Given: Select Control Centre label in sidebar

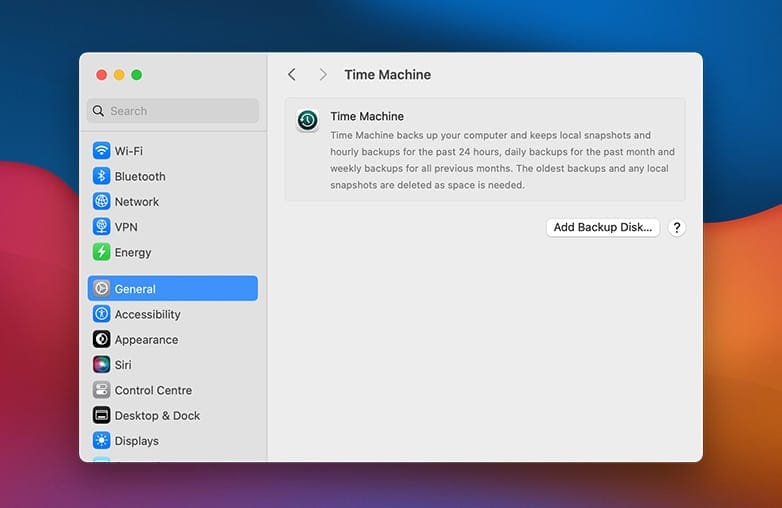Looking at the screenshot, I should pyautogui.click(x=153, y=390).
